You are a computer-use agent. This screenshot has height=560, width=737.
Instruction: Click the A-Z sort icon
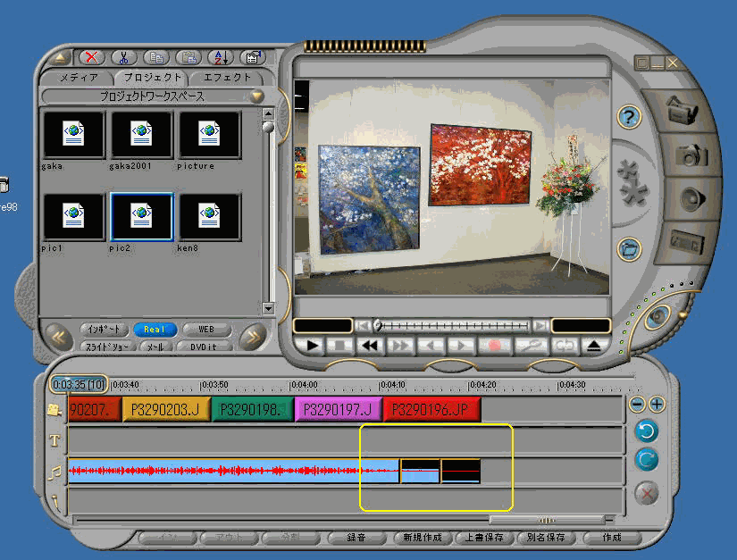coord(220,57)
